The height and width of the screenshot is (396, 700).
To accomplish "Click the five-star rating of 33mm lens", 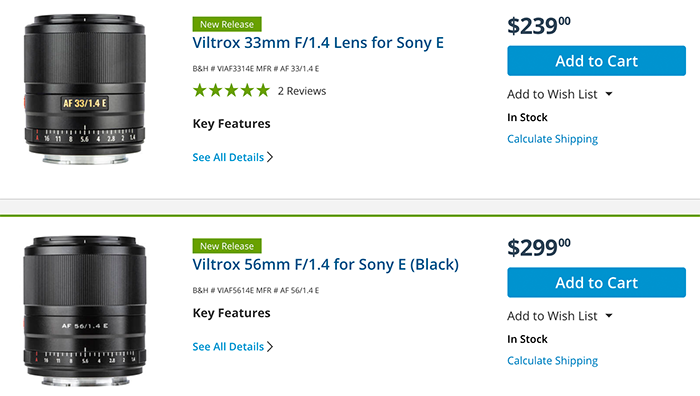I will point(231,91).
